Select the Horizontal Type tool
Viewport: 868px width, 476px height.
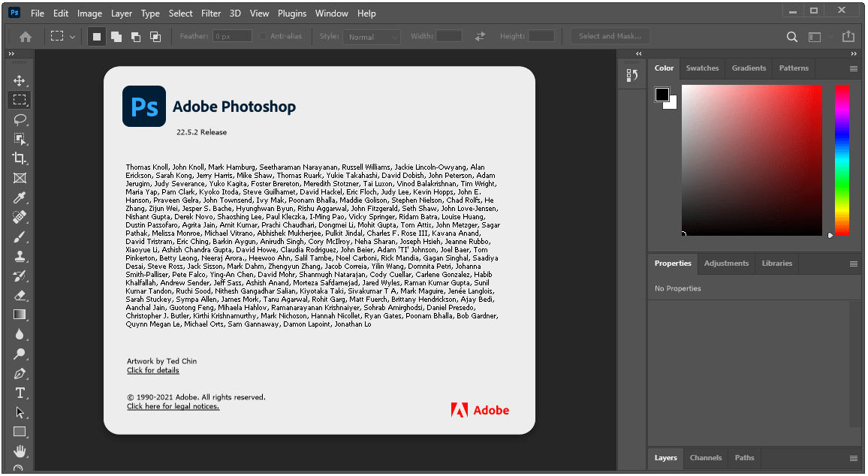pos(20,393)
